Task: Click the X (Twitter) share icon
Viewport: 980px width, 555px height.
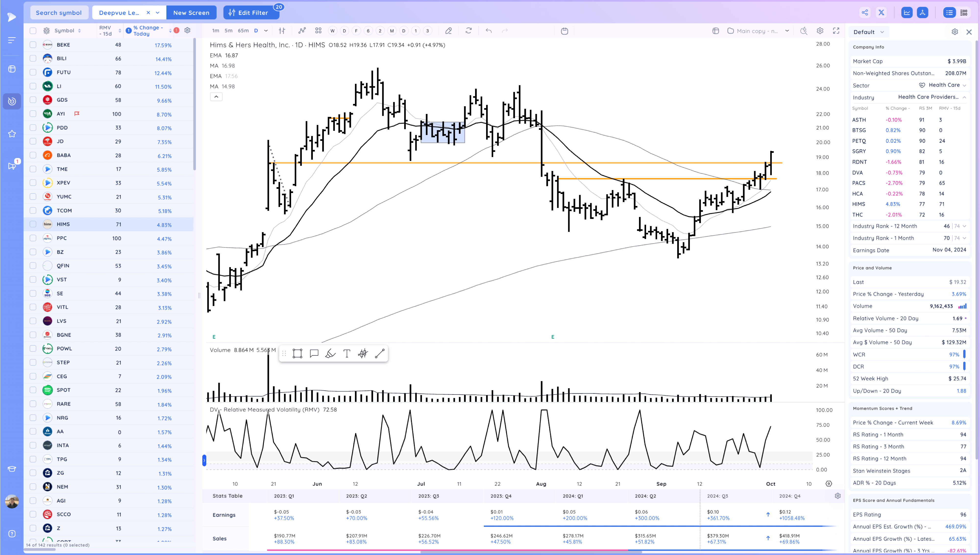Action: pyautogui.click(x=881, y=12)
